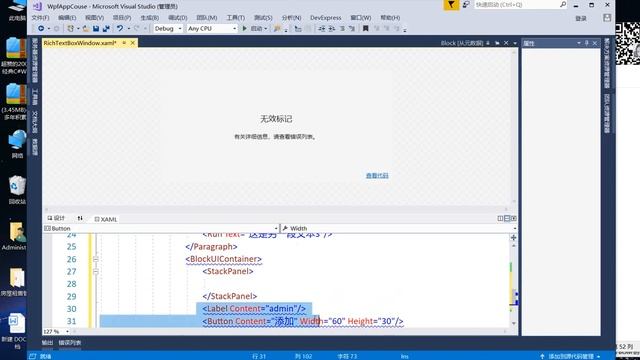The height and width of the screenshot is (360, 640).
Task: Click the open file folder icon
Action: [x=86, y=29]
